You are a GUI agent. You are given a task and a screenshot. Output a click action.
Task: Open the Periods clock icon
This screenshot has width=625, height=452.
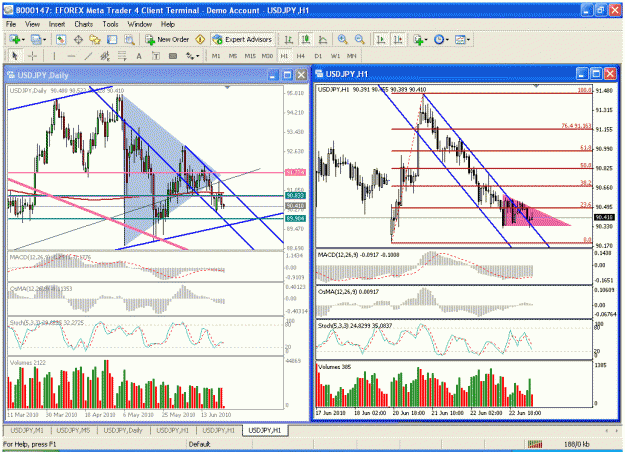point(439,39)
